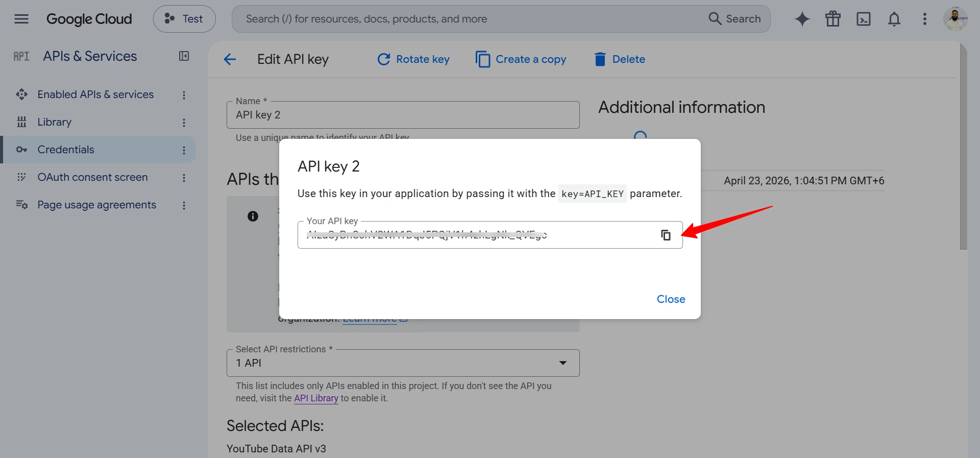980x458 pixels.
Task: Open the API Library link
Action: 316,398
